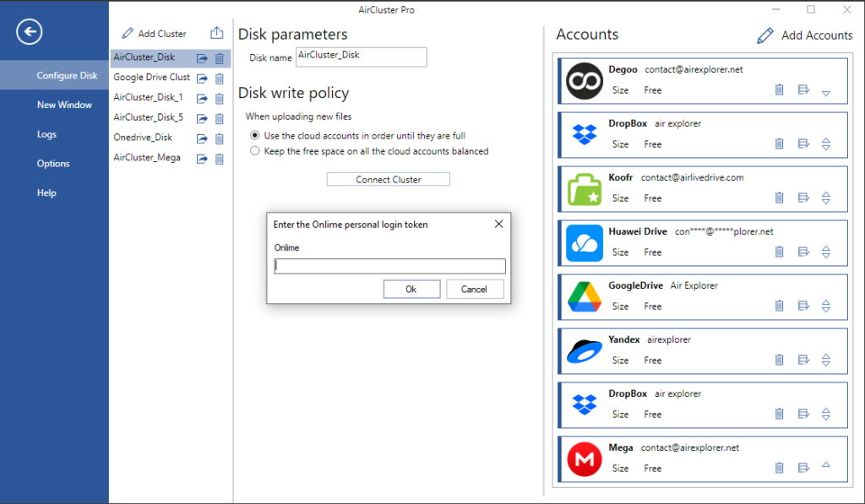Click the Degoo cloud service logo
This screenshot has height=504, width=865.
585,81
